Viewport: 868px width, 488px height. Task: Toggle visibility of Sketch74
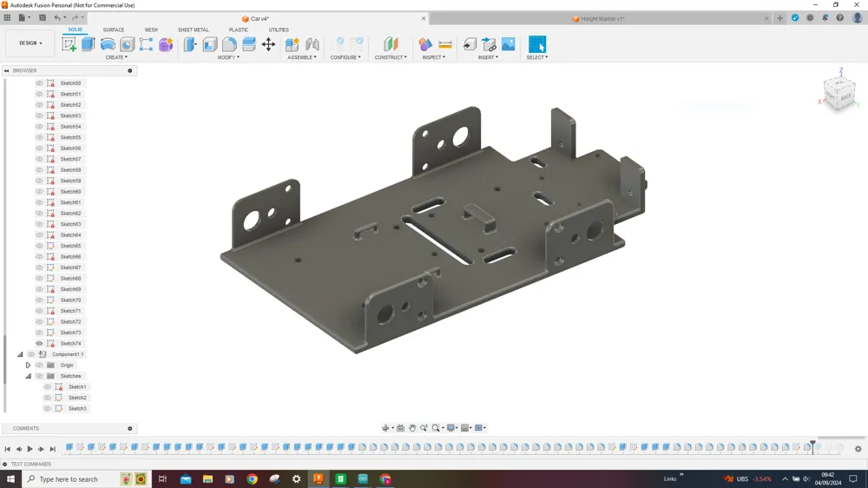[39, 344]
